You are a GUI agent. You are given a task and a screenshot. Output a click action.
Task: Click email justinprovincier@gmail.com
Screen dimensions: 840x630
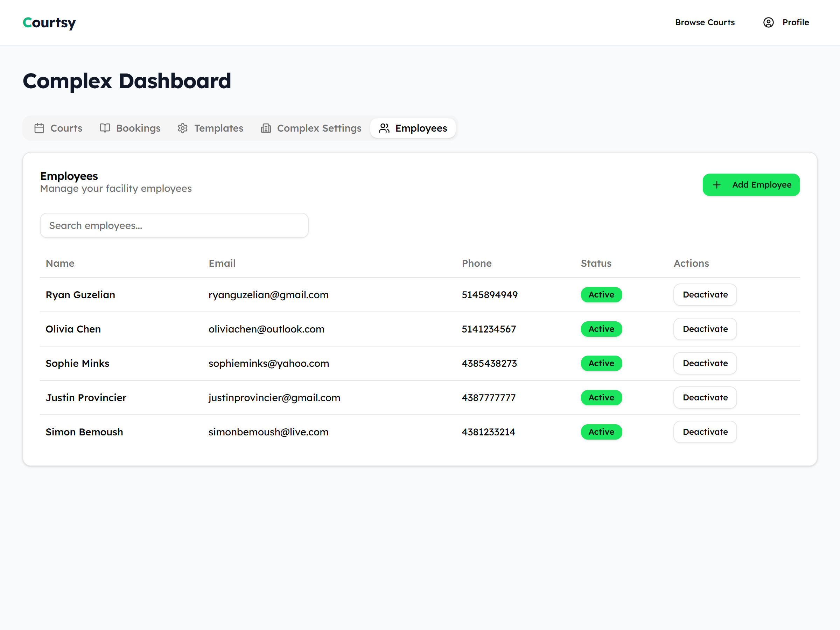(274, 398)
